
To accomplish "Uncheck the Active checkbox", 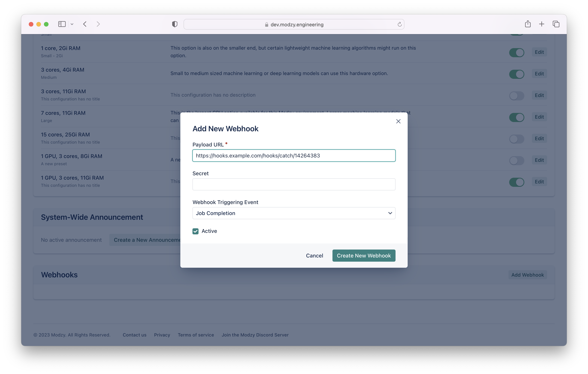I will [195, 231].
